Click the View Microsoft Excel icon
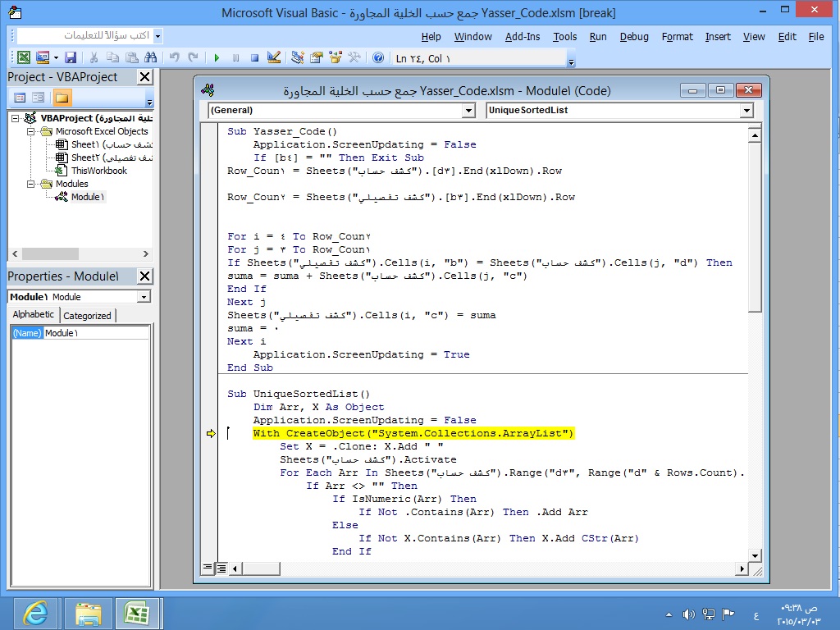 tap(24, 58)
